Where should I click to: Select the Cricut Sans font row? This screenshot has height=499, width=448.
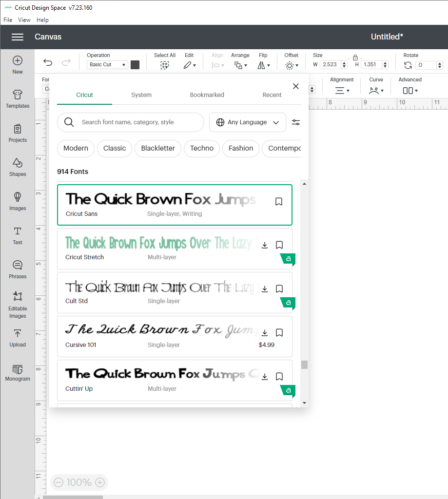pos(175,205)
